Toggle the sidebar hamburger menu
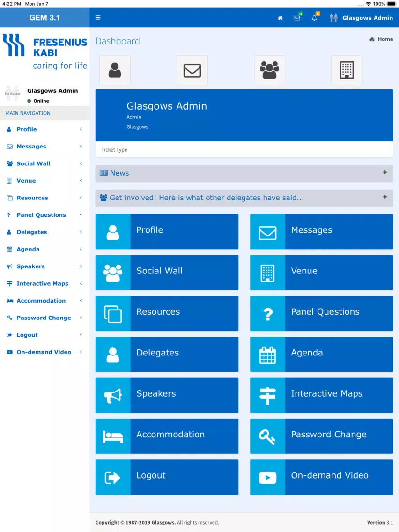Viewport: 399px width, 532px height. pos(98,18)
